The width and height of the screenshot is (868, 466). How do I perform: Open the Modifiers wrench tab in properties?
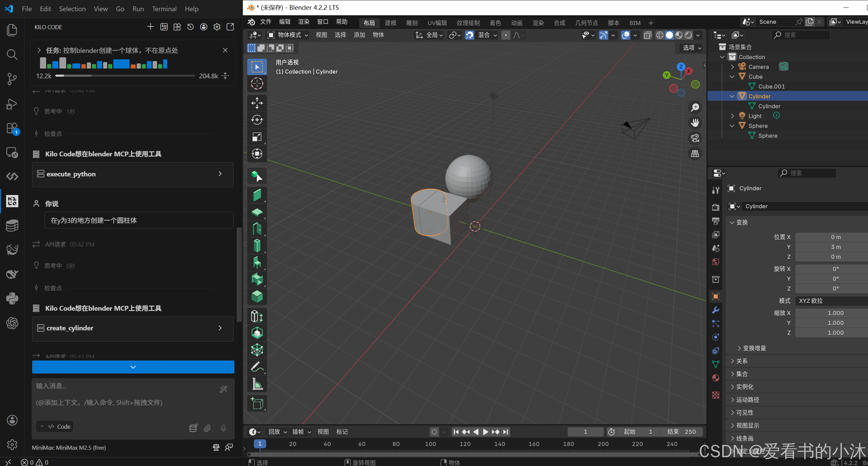(x=716, y=310)
